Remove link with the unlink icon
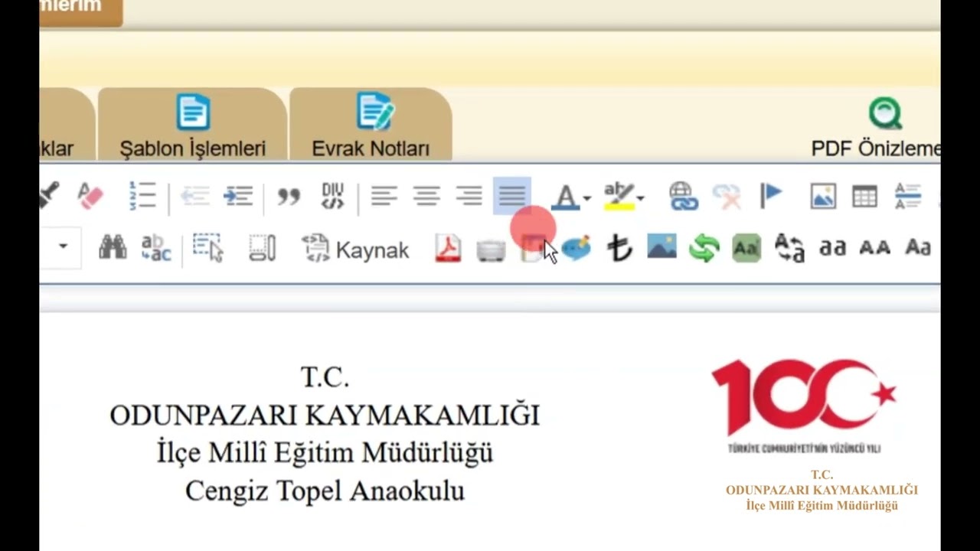Viewport: 980px width, 551px height. coord(727,197)
